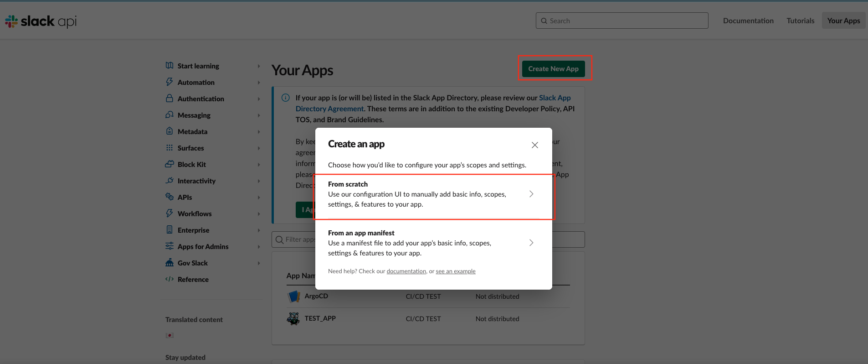This screenshot has width=868, height=364.
Task: Expand the Authentication section arrow
Action: pos(259,99)
